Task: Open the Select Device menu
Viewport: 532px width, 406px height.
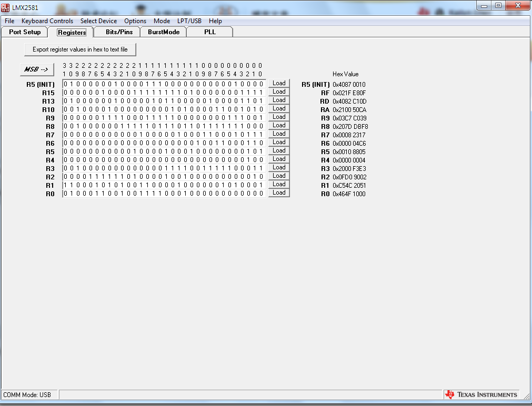Action: tap(98, 21)
